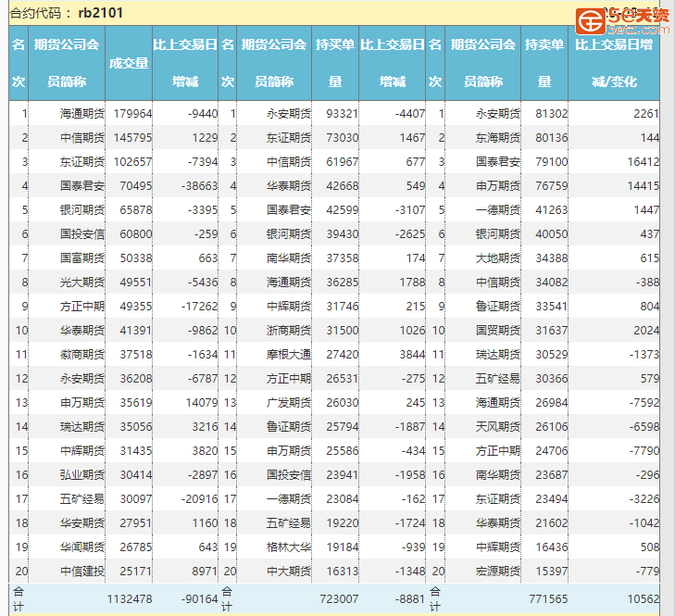Select the 成交量 column header

pos(129,63)
